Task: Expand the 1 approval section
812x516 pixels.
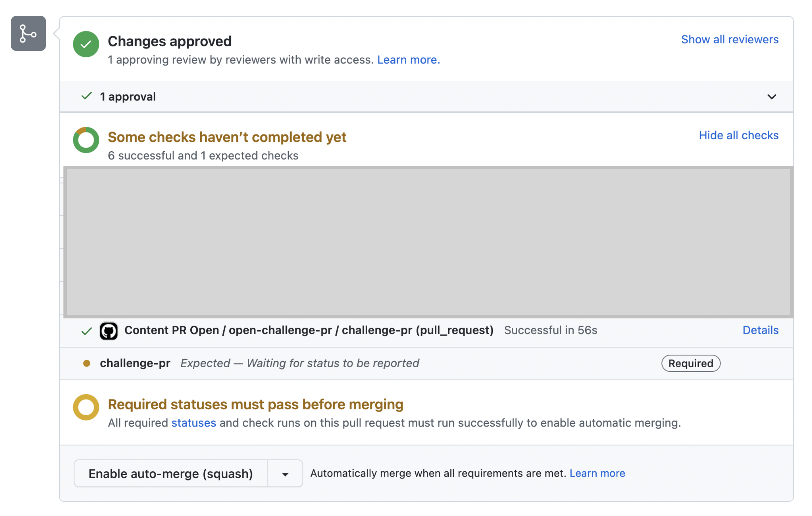Action: pyautogui.click(x=772, y=97)
